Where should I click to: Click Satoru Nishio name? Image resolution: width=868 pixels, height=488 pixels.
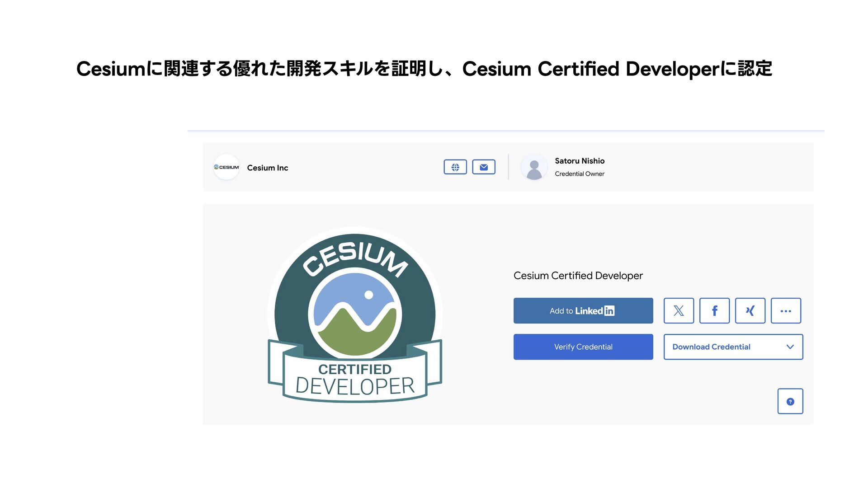[x=580, y=161]
